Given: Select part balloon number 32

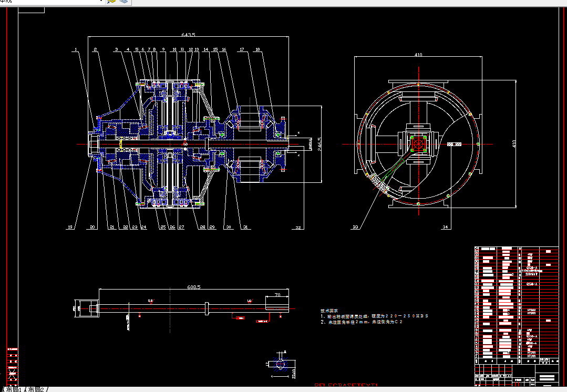Looking at the screenshot, I should coord(298,228).
